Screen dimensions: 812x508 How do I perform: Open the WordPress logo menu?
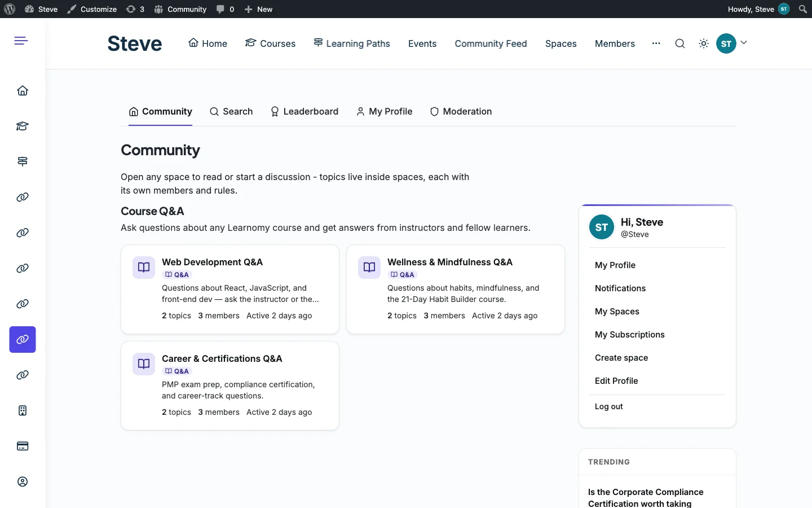tap(10, 9)
